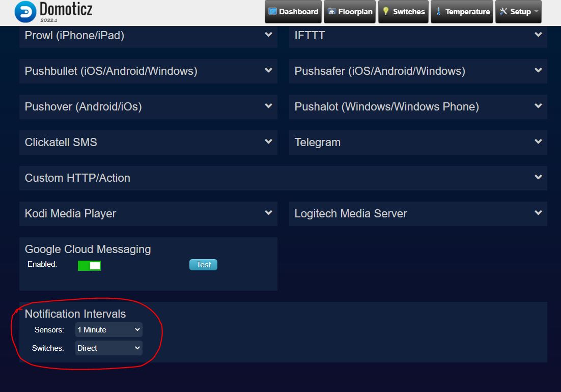561x392 pixels.
Task: Click the Google Cloud Messaging heading
Action: [x=88, y=249]
